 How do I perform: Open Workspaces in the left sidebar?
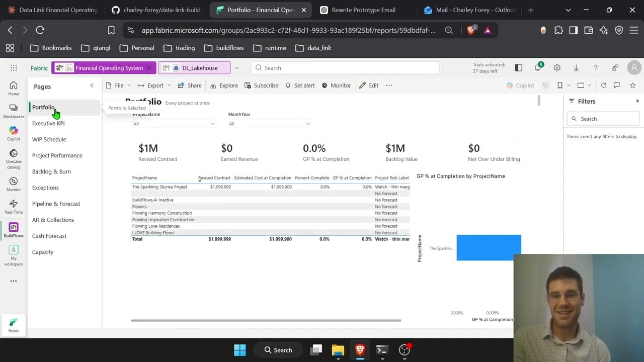point(14,111)
